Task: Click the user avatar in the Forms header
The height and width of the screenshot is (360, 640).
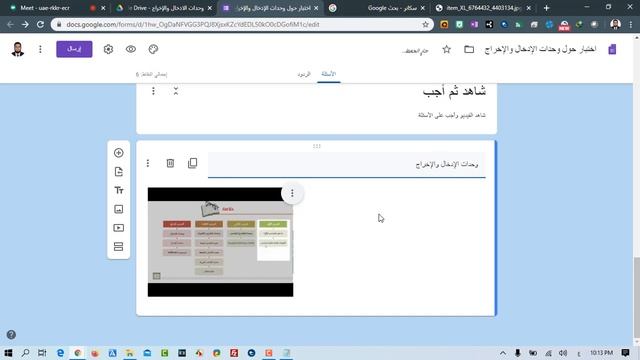Action: coord(18,49)
